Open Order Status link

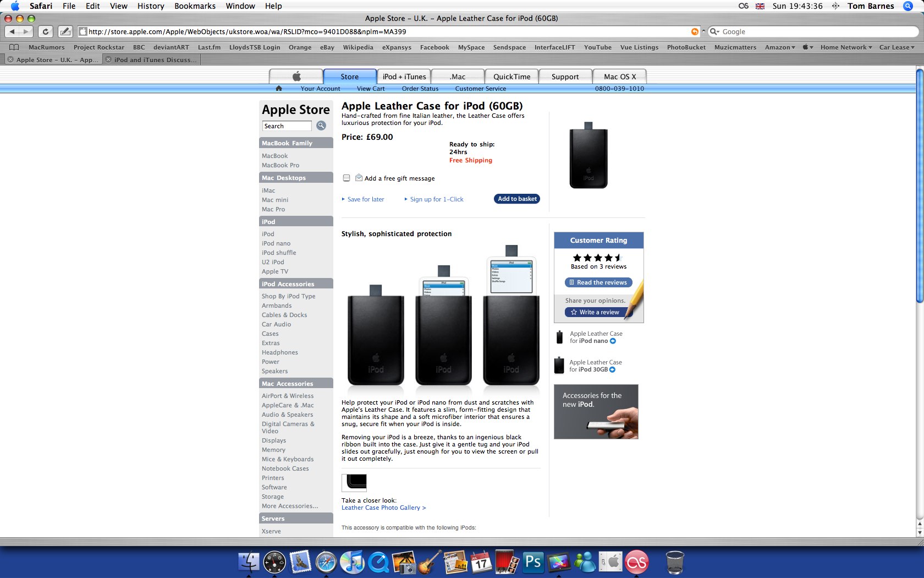pos(420,88)
